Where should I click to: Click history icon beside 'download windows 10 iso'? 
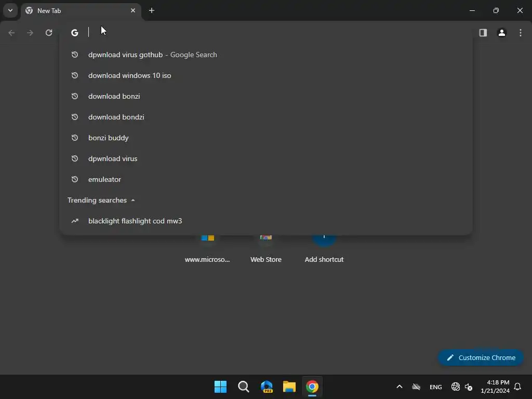75,75
